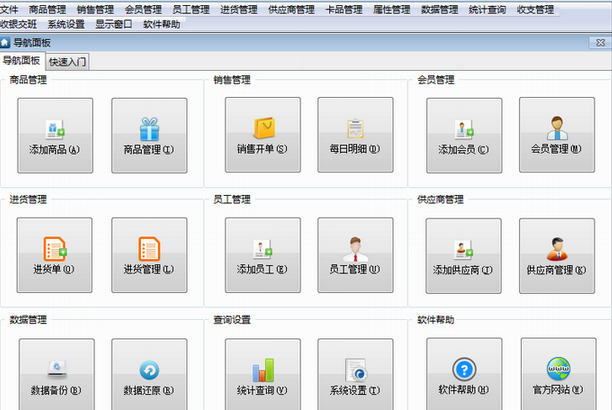Open 系统设置 (T) tile

point(356,374)
